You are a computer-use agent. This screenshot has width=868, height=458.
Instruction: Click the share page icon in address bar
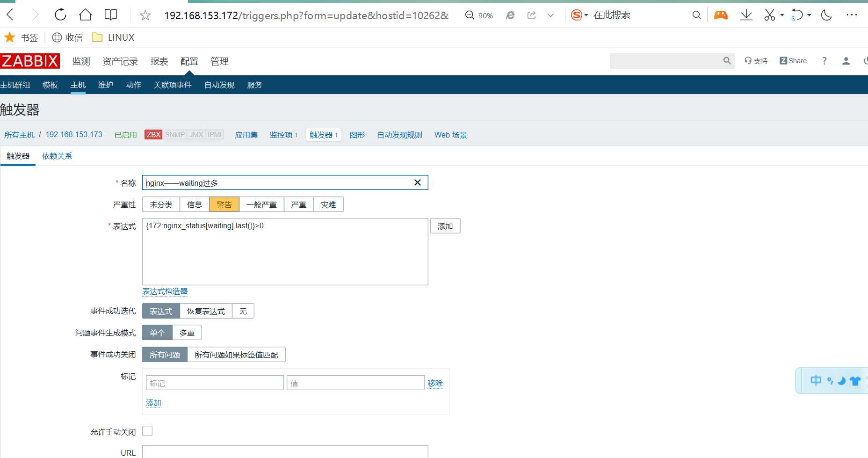pyautogui.click(x=532, y=15)
